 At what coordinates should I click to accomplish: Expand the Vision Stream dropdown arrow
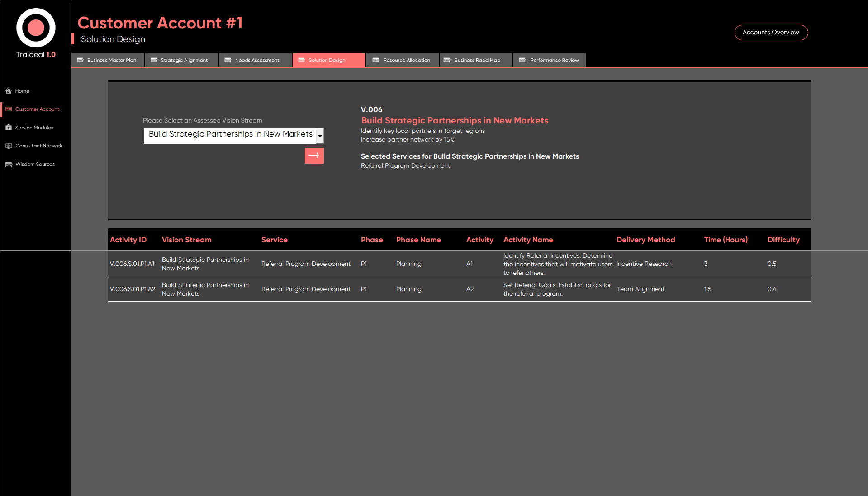[x=320, y=135]
